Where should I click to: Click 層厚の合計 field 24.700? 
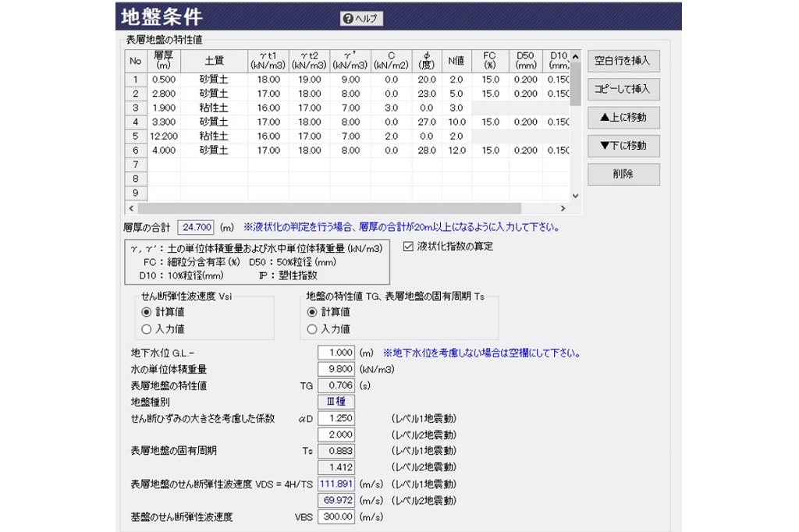pos(196,227)
